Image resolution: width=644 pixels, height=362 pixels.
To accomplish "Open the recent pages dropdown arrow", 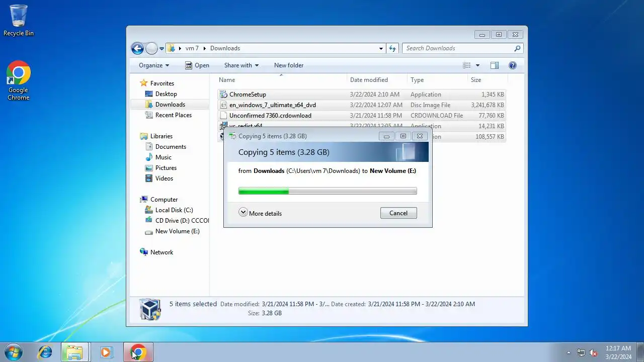I will [x=162, y=49].
